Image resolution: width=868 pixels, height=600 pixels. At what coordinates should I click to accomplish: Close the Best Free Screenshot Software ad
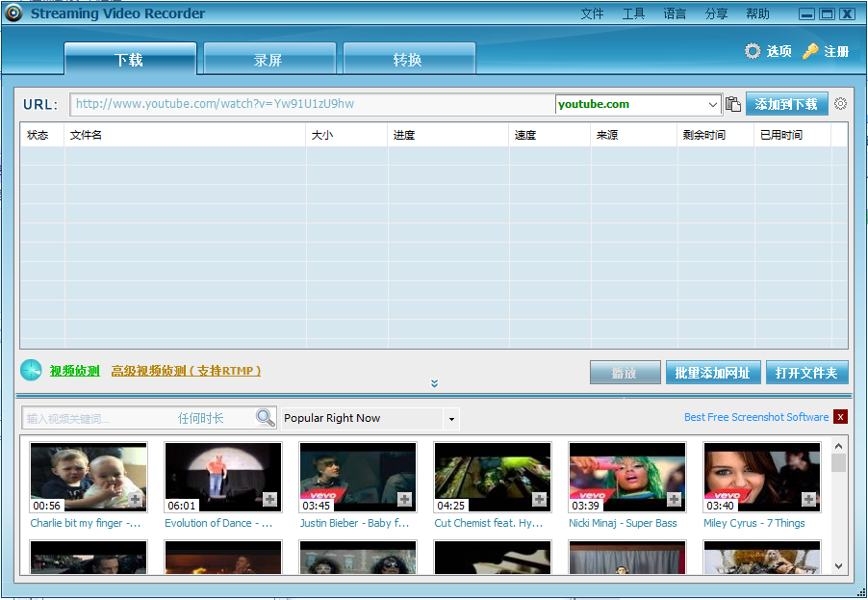coord(841,417)
